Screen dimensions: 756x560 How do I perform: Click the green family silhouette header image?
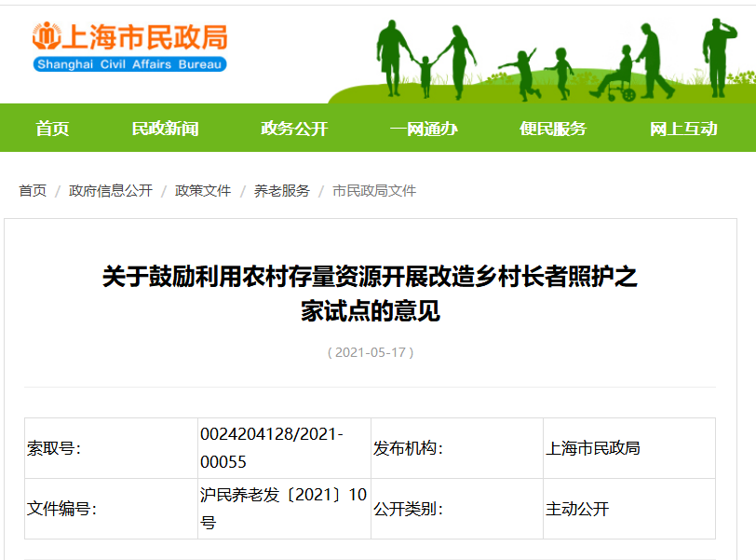(x=543, y=60)
